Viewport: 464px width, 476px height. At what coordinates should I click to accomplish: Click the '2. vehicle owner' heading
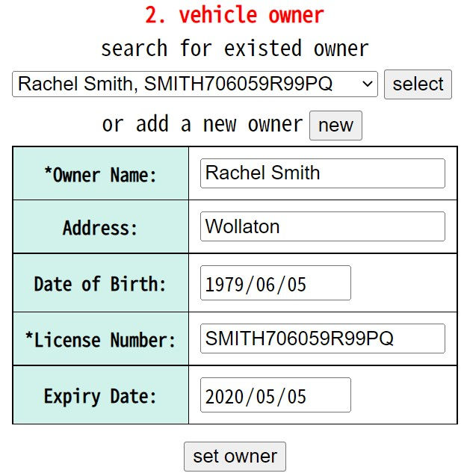pyautogui.click(x=235, y=15)
